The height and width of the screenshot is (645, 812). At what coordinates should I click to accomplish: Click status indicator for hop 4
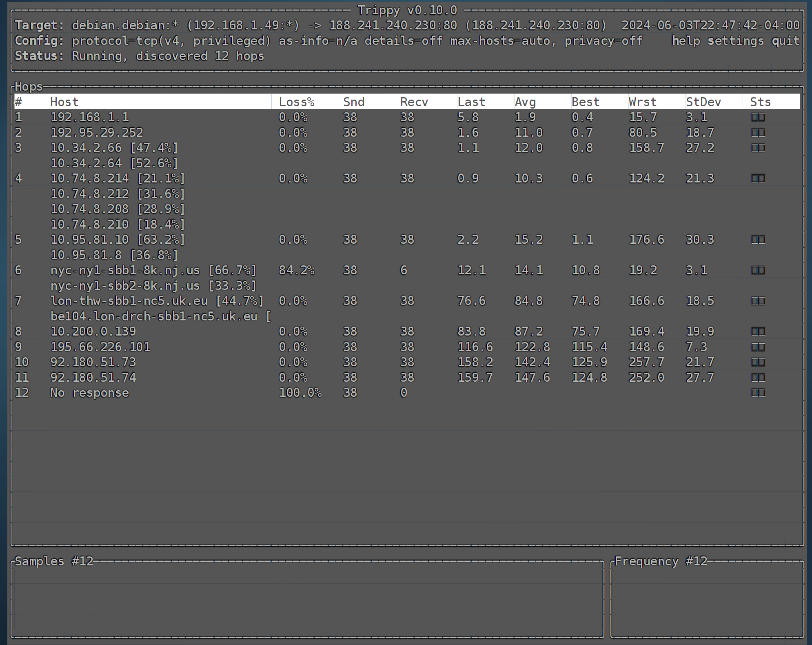pyautogui.click(x=758, y=179)
